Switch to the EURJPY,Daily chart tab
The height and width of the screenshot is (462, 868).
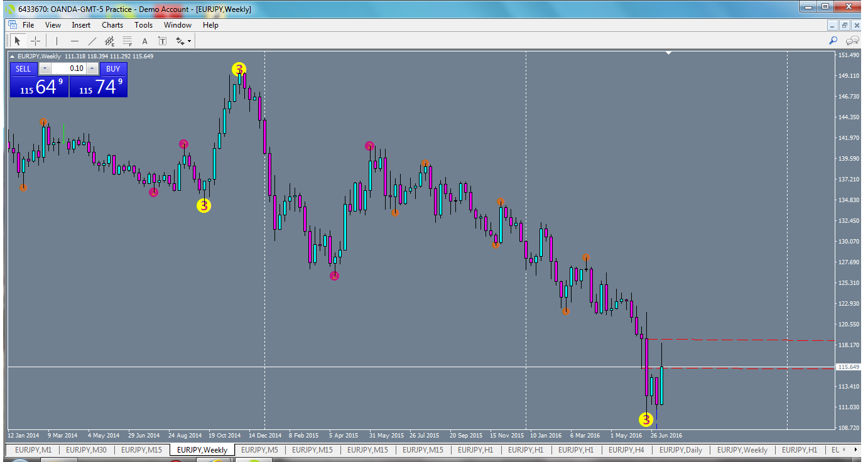[680, 450]
